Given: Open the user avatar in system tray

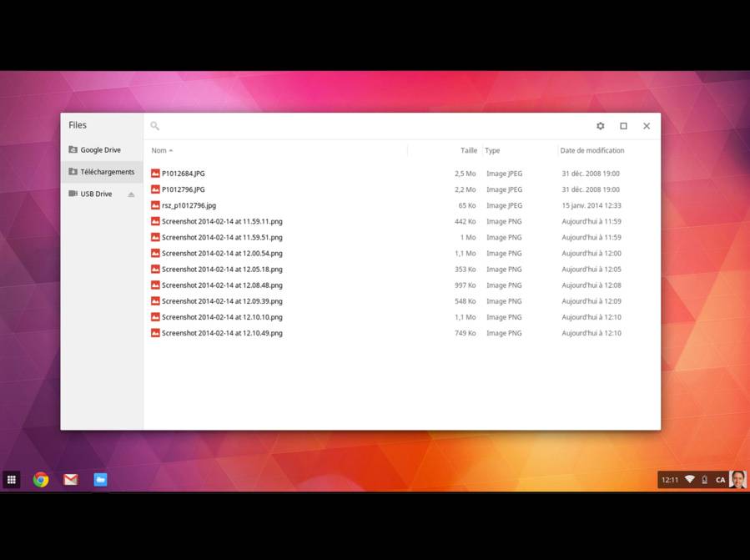Looking at the screenshot, I should (x=737, y=480).
